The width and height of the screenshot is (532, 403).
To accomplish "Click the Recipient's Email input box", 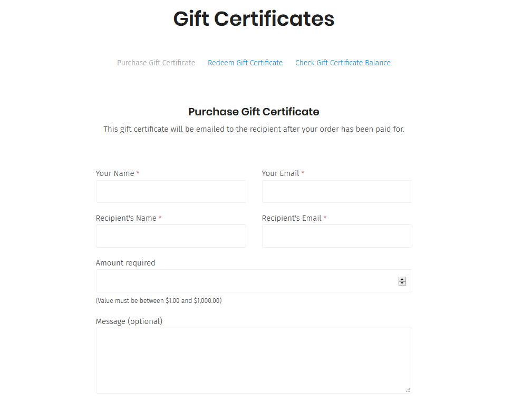I will pos(337,236).
